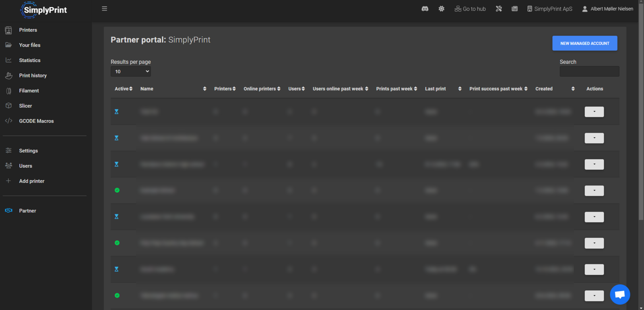Click the green check status in eighth row
This screenshot has width=644, height=310.
click(x=117, y=295)
